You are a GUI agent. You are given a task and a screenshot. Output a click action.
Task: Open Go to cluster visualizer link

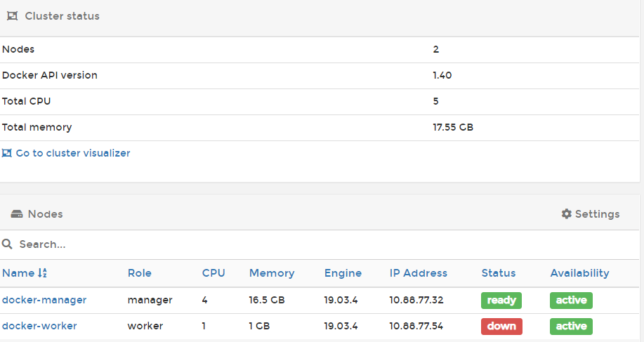click(x=72, y=153)
